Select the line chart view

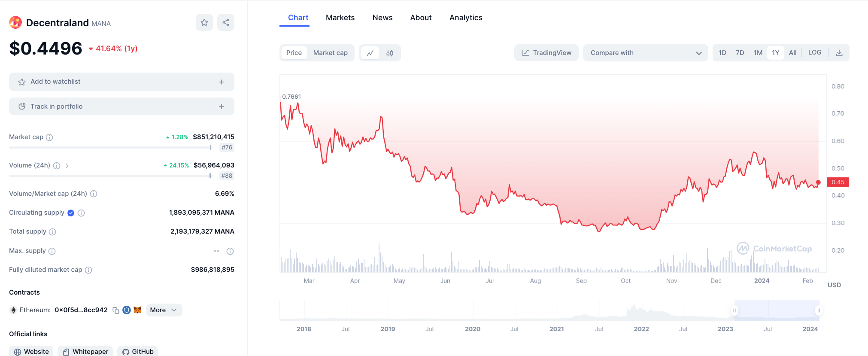pyautogui.click(x=370, y=53)
